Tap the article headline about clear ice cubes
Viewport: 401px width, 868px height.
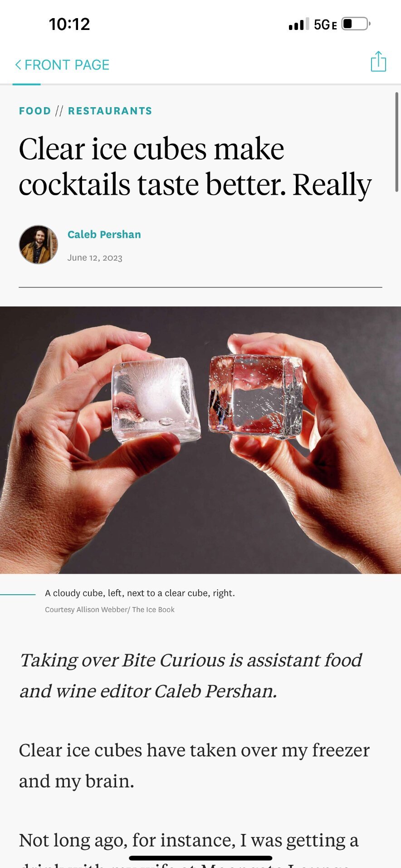(x=195, y=167)
